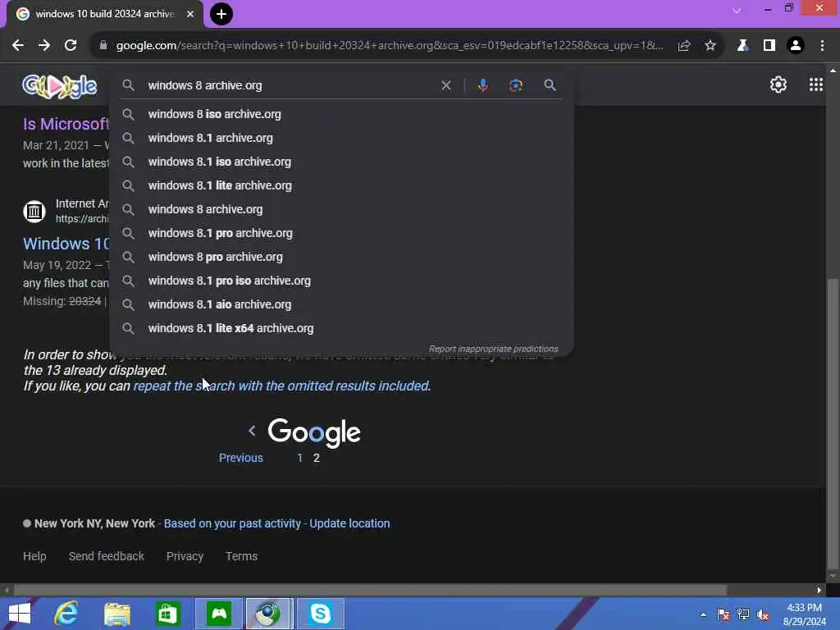
Task: Open a new tab with plus button
Action: (x=221, y=14)
